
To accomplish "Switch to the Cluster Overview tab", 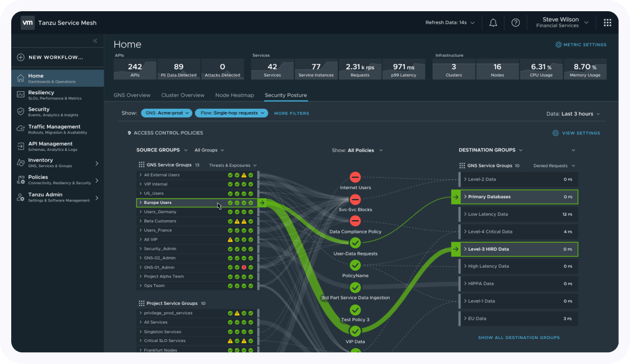I will 183,95.
